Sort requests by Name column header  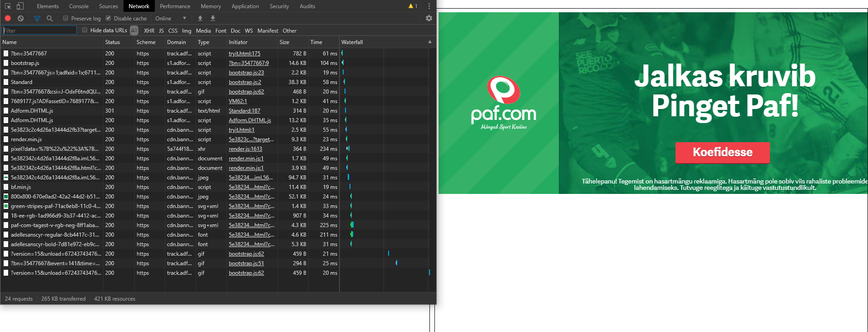coord(52,42)
